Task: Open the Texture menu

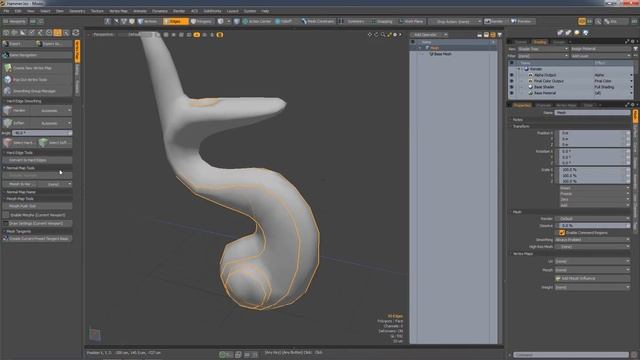Action: tap(97, 11)
